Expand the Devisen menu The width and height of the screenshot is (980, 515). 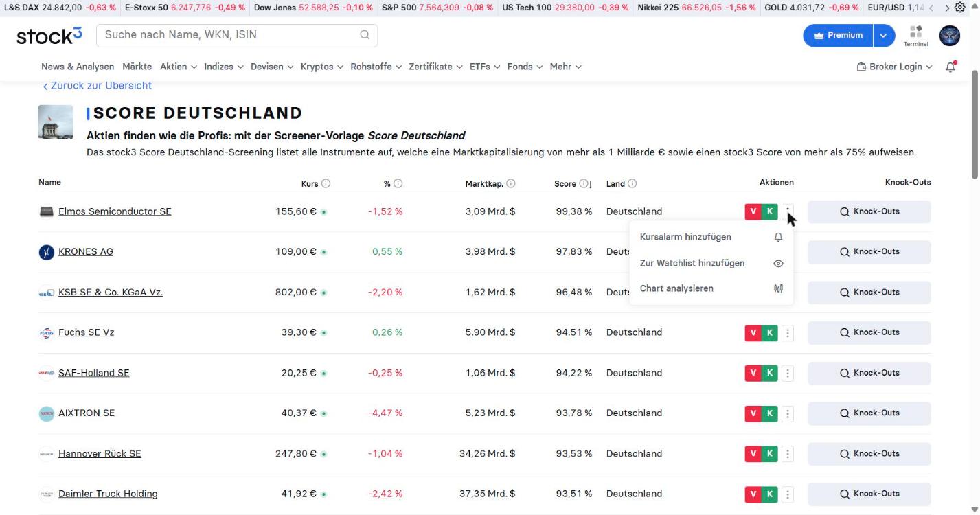click(272, 67)
